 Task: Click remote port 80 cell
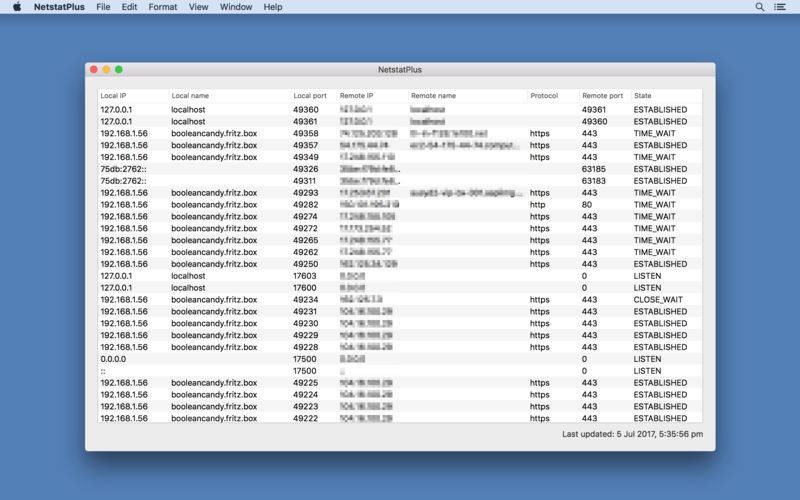[x=587, y=205]
